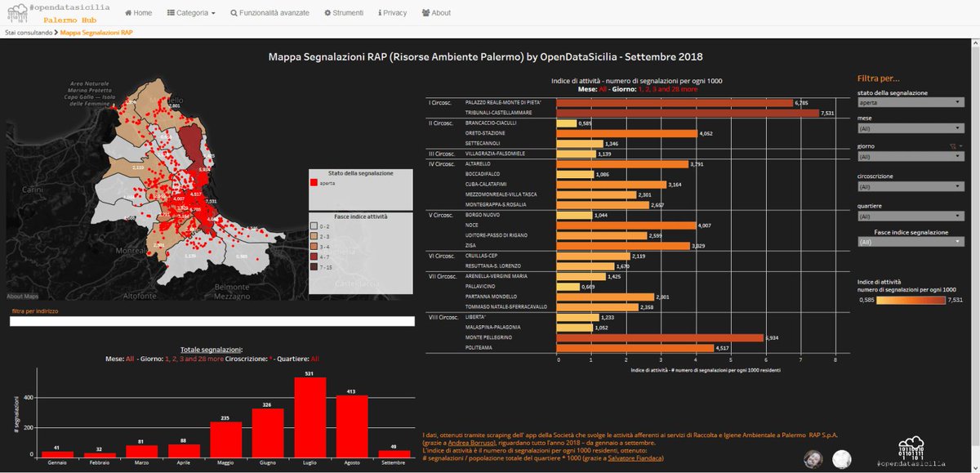This screenshot has width=980, height=473.
Task: Select the Palazzo Reale-Monte di Pietà bar
Action: pos(674,103)
